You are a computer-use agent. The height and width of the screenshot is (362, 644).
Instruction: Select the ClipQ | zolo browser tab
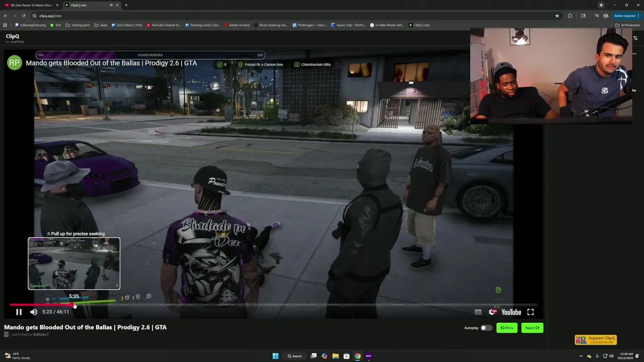[91, 5]
